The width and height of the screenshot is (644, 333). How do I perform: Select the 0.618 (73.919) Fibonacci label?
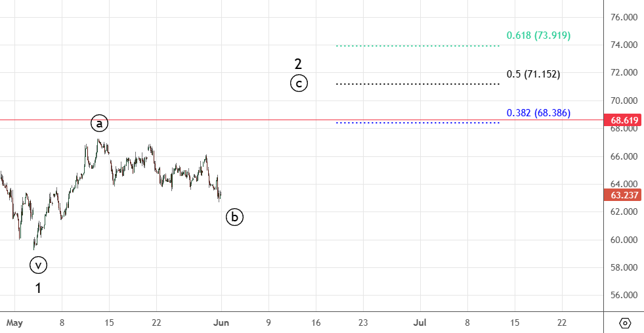[538, 35]
